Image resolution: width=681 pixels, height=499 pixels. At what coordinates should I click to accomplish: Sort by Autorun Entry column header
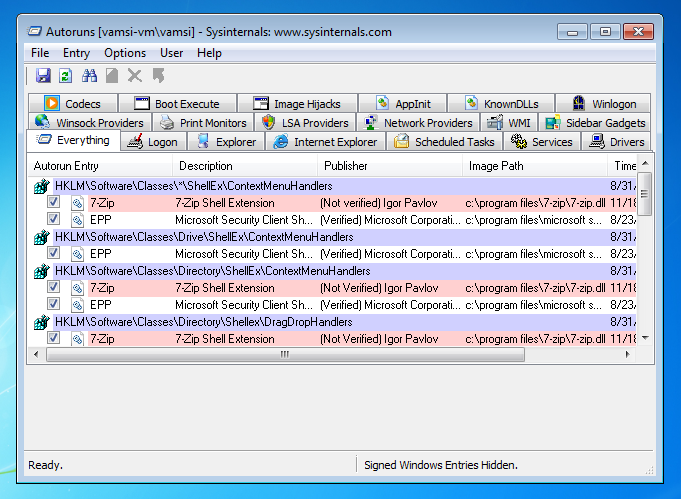tap(100, 166)
